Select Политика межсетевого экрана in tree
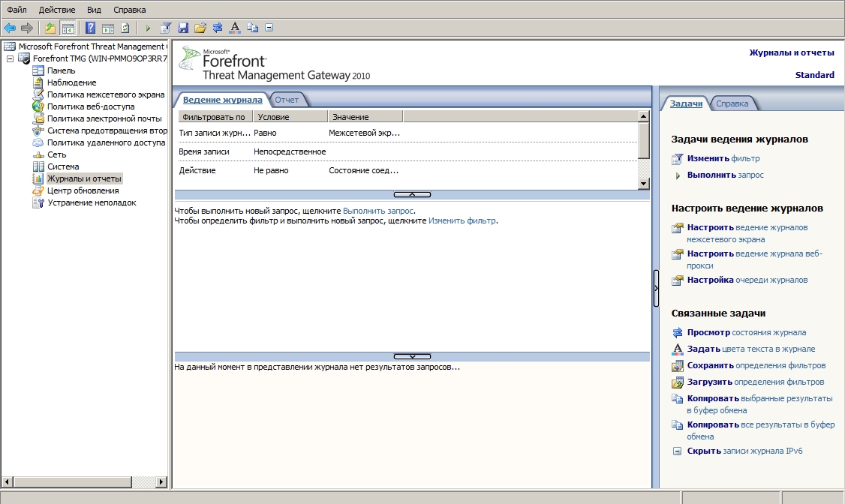 pos(105,94)
